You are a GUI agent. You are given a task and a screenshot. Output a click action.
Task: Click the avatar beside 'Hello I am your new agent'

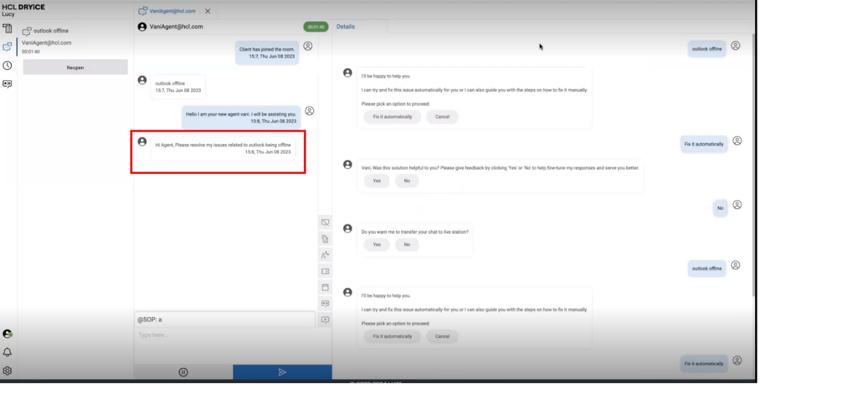click(309, 111)
